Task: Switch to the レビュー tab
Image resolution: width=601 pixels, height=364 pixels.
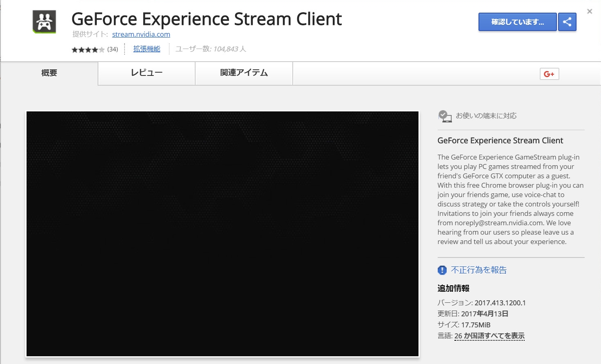Action: (x=147, y=73)
